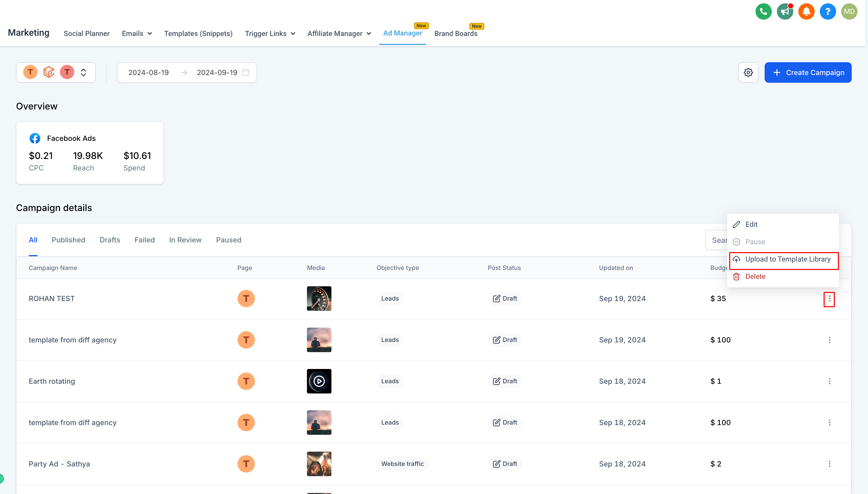
Task: Click the Create Campaign button
Action: pyautogui.click(x=808, y=72)
